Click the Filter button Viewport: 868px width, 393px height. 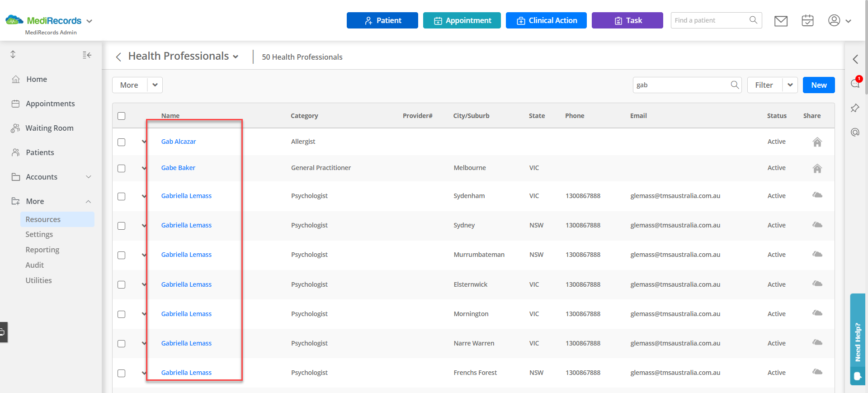click(x=764, y=85)
